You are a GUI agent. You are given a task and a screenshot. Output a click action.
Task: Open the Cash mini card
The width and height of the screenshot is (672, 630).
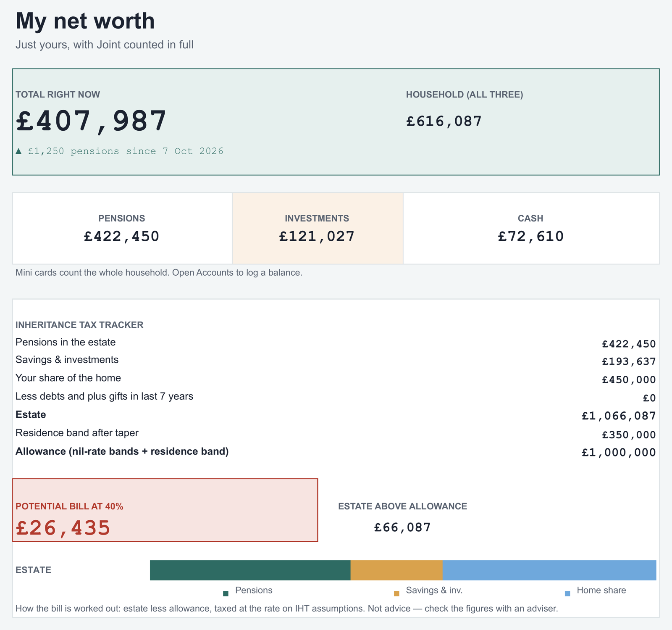point(531,228)
